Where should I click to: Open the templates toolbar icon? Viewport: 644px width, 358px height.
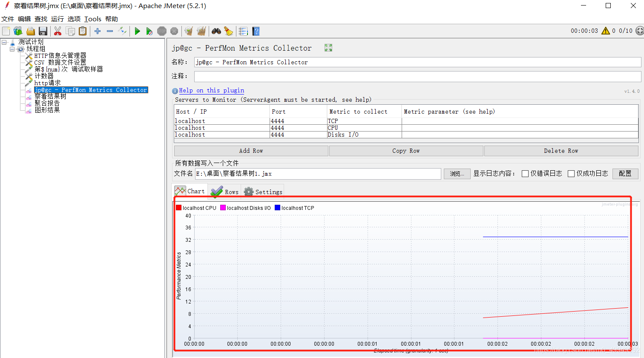coord(18,31)
